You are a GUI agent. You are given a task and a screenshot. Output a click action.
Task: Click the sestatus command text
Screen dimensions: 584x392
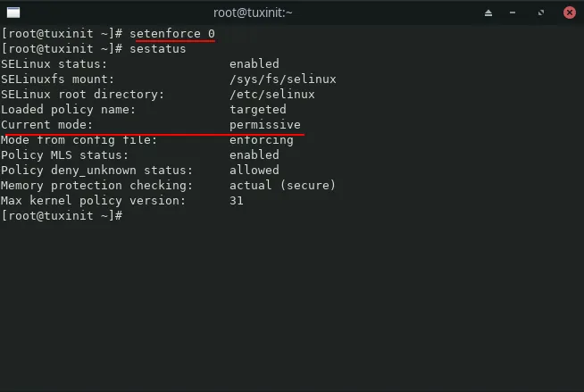coord(157,49)
